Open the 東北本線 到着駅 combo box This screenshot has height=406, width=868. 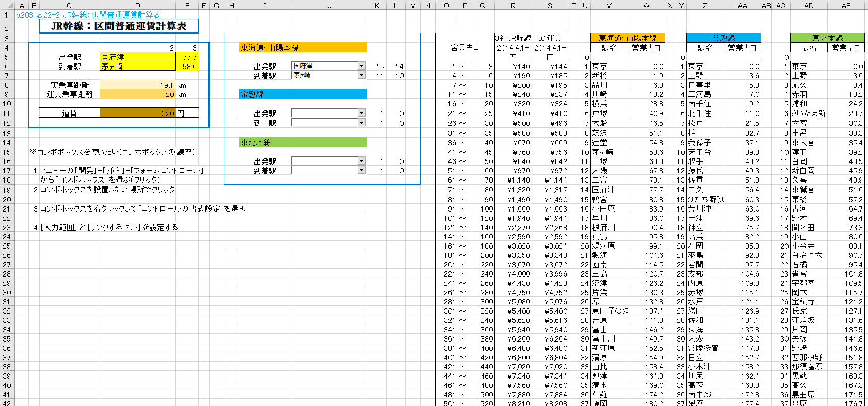(328, 170)
